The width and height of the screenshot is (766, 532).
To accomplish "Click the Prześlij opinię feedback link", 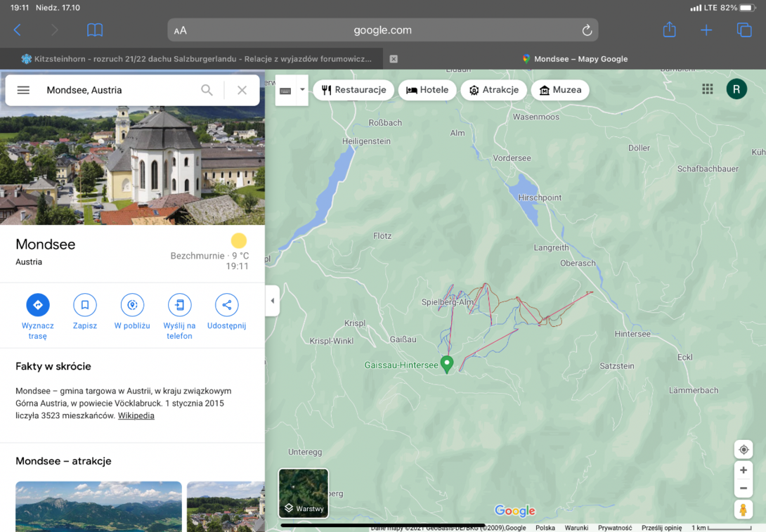I will coord(661,528).
